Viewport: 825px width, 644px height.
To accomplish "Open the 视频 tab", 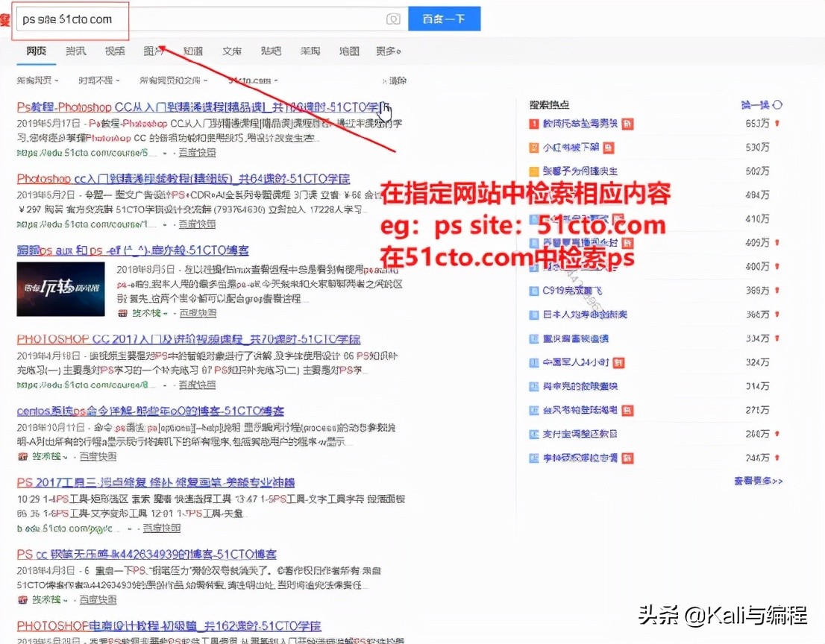I will (115, 51).
